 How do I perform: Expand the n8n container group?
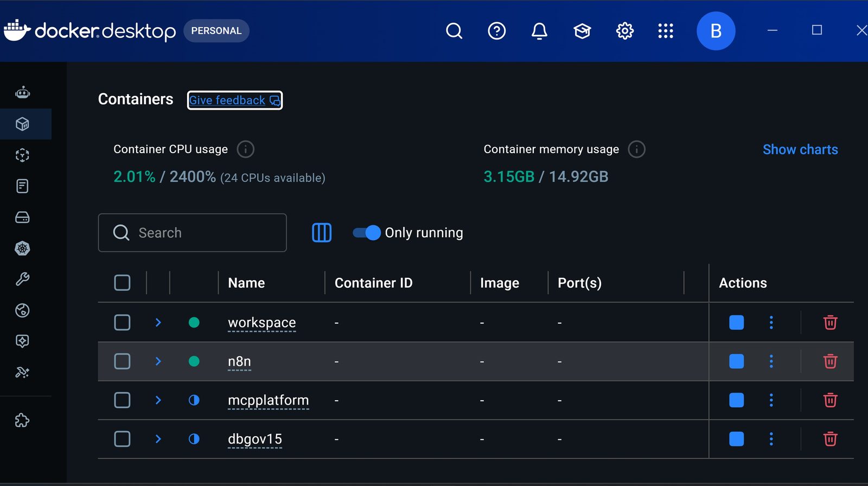point(158,361)
